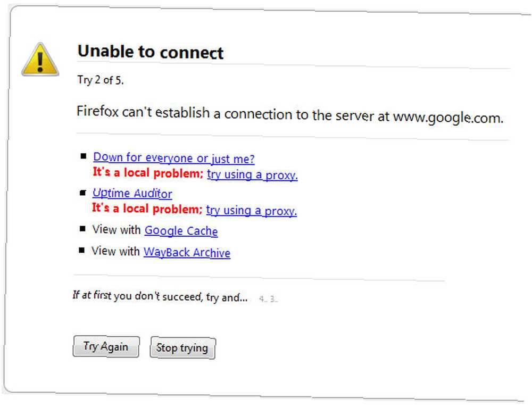Click the Stop trying button
The width and height of the screenshot is (532, 407).
click(x=182, y=347)
